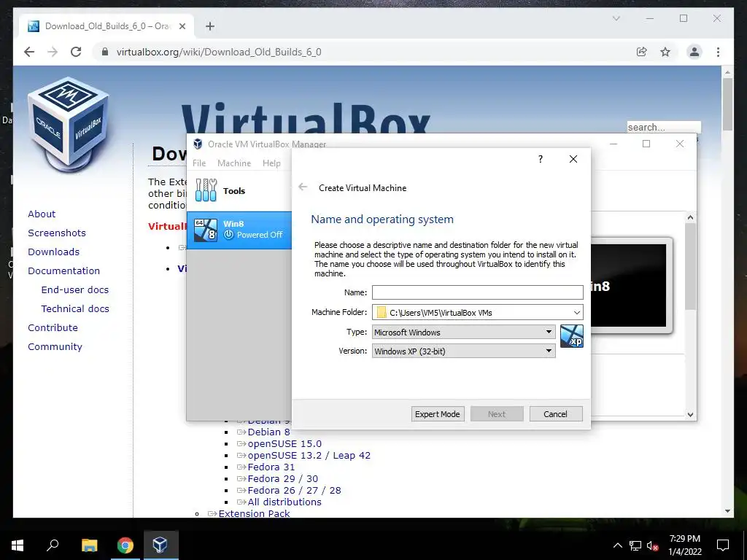Click the VirtualBox cube logo on webpage
The height and width of the screenshot is (560, 747).
(x=69, y=124)
